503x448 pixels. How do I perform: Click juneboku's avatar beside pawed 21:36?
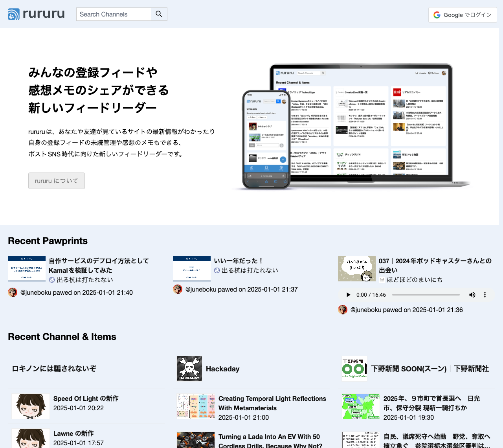pyautogui.click(x=343, y=310)
